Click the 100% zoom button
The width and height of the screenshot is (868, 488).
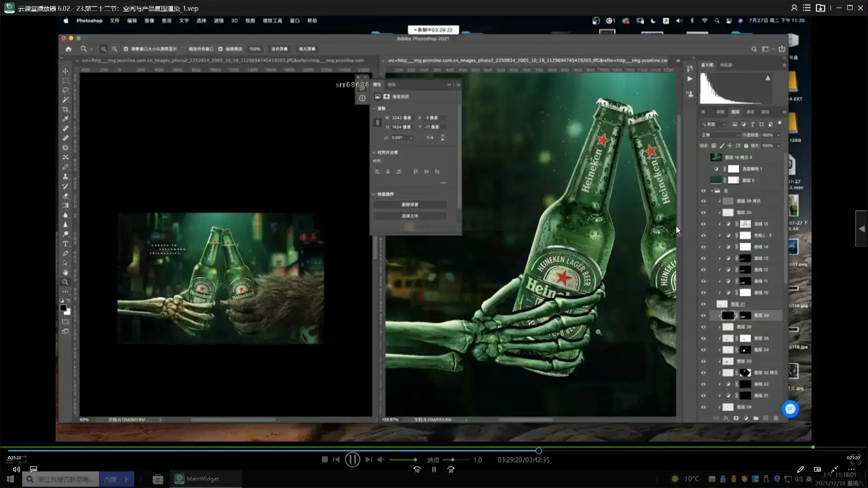click(255, 49)
